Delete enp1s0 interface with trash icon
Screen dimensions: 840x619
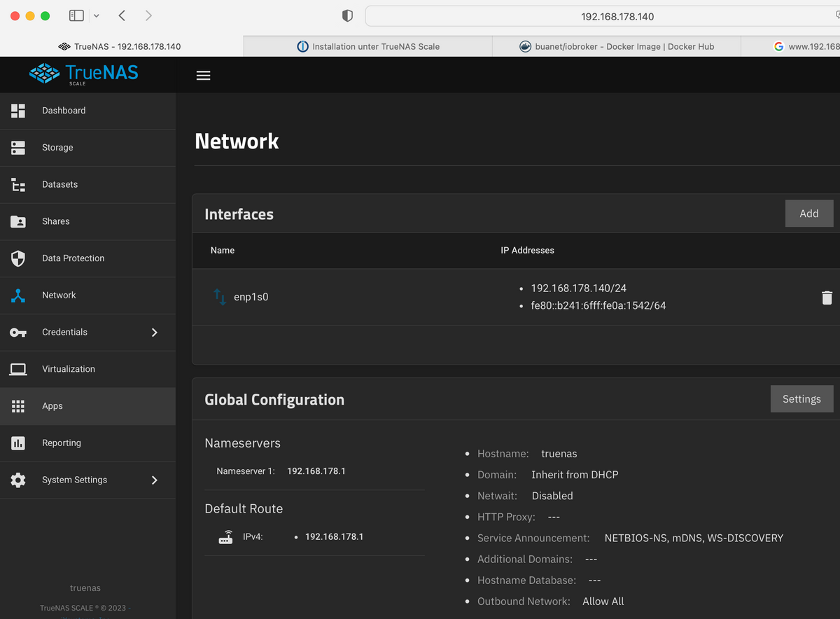827,298
